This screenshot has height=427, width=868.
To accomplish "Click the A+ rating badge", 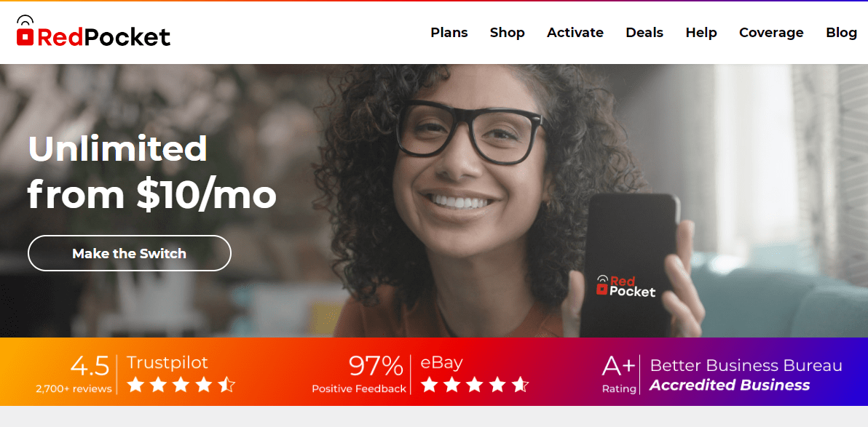I will [x=619, y=375].
